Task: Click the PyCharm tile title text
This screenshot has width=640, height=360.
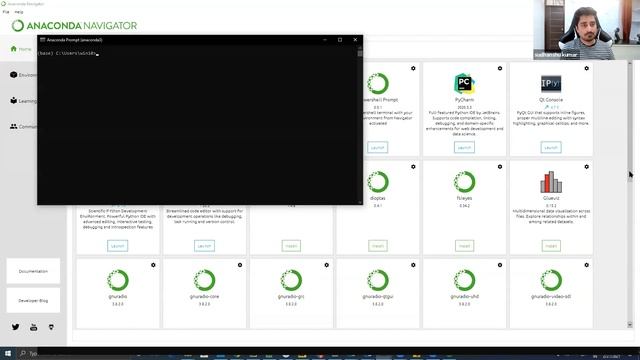Action: point(464,100)
